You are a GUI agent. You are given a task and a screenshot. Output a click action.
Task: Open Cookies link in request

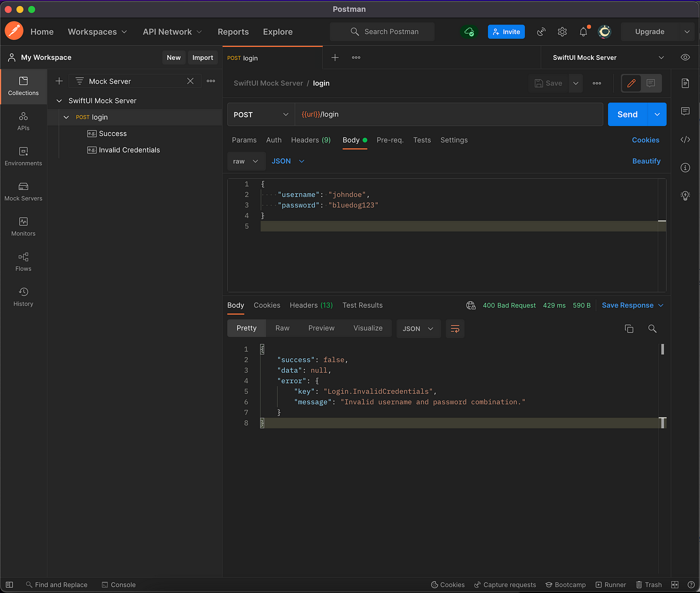645,140
